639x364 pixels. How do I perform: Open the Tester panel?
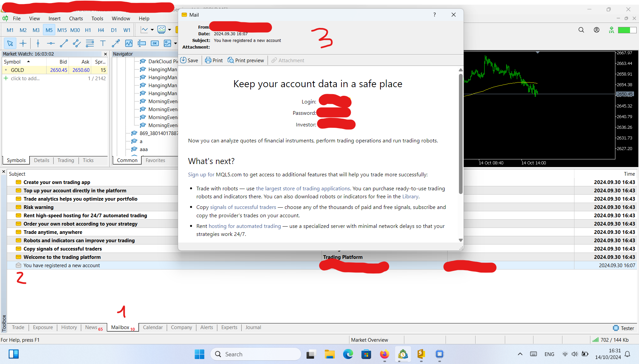point(623,328)
